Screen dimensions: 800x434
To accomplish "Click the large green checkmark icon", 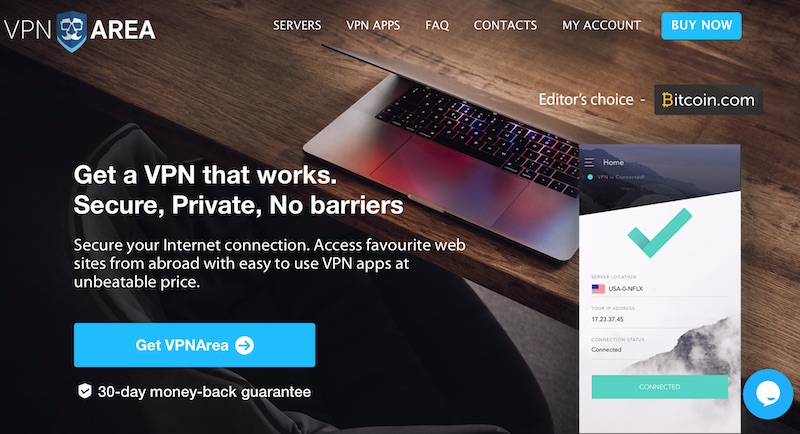I will pyautogui.click(x=660, y=233).
